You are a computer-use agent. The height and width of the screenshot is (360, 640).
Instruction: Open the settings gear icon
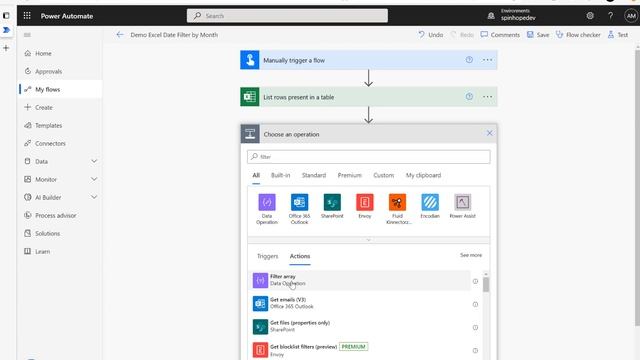pyautogui.click(x=590, y=16)
